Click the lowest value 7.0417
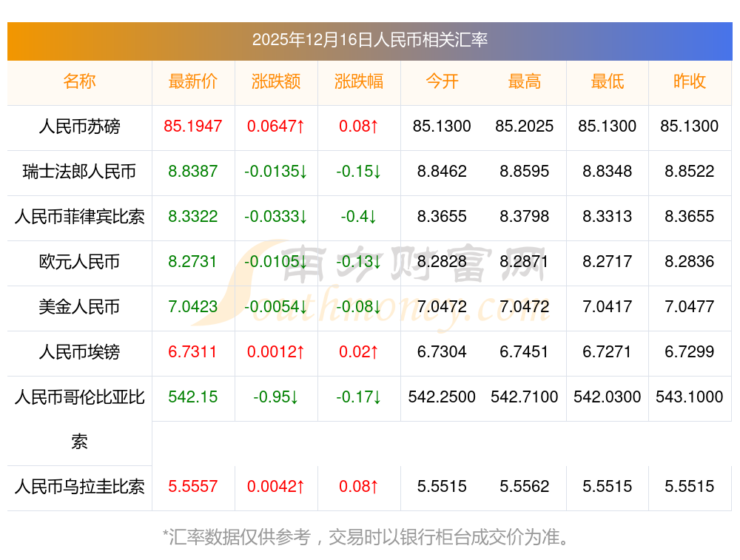 [608, 306]
